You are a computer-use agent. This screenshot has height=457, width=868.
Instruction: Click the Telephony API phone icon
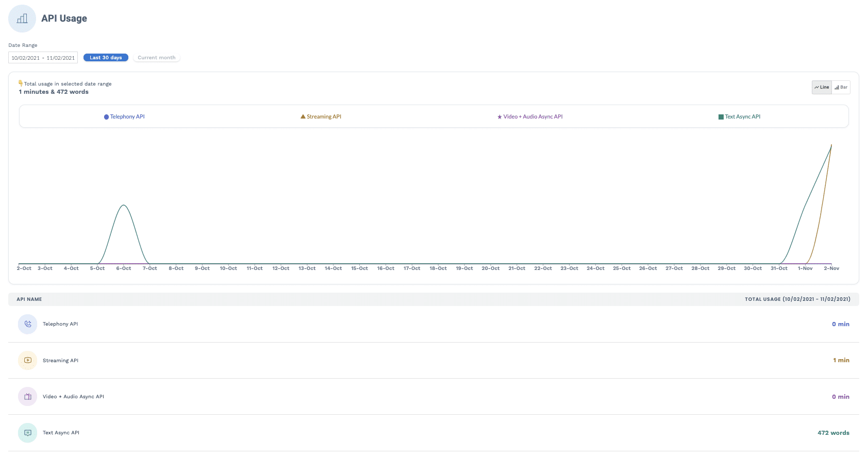coord(28,324)
